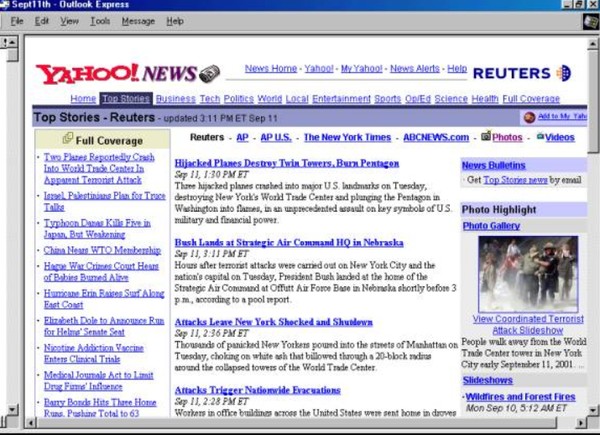The height and width of the screenshot is (435, 600).
Task: Open the Full Coverage nav link
Action: pyautogui.click(x=531, y=99)
